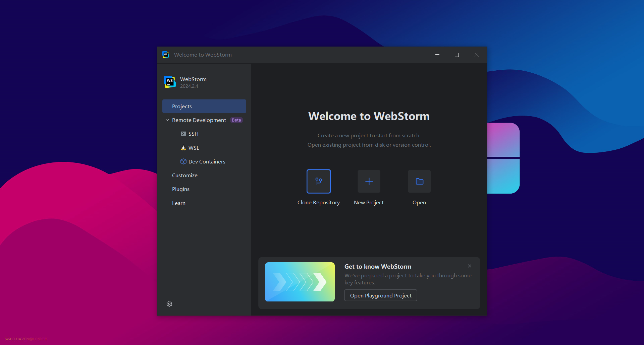The height and width of the screenshot is (345, 644).
Task: Click the WebStorm logo in the sidebar
Action: [170, 82]
